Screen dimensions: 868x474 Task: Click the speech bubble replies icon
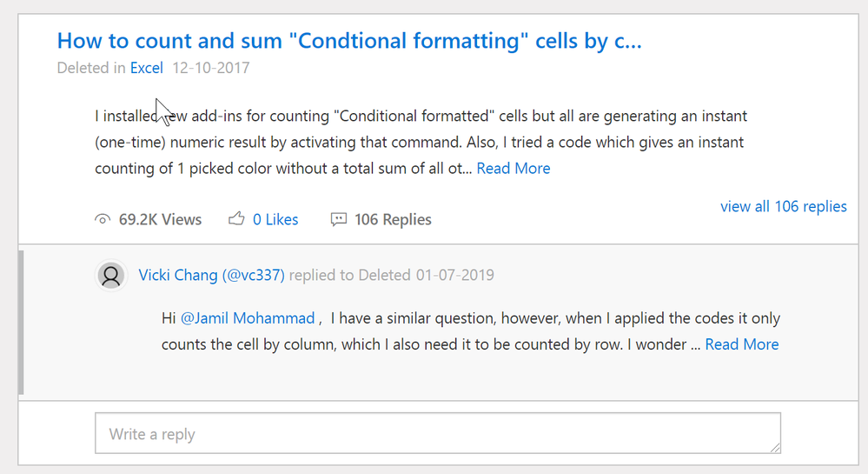tap(339, 220)
